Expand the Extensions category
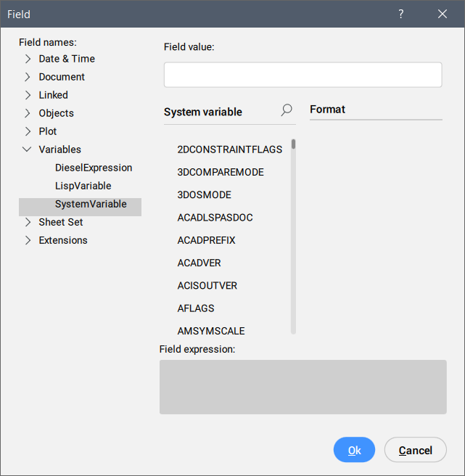This screenshot has height=476, width=465. click(28, 240)
